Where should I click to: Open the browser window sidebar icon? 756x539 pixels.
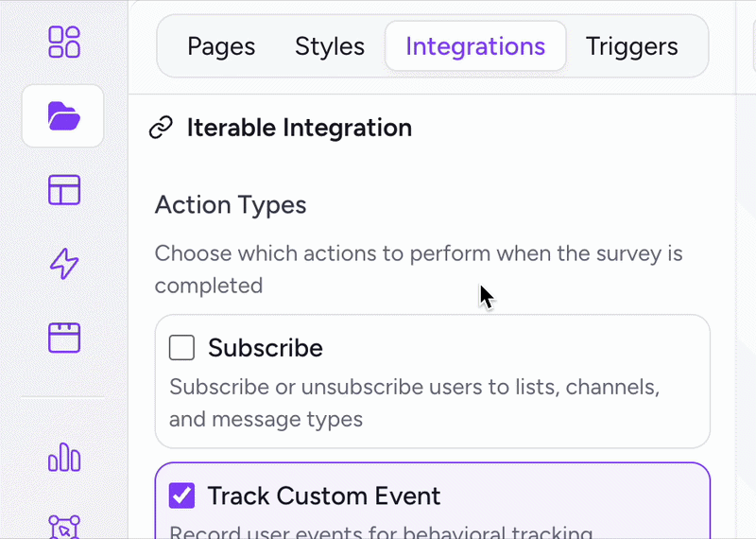click(x=64, y=338)
